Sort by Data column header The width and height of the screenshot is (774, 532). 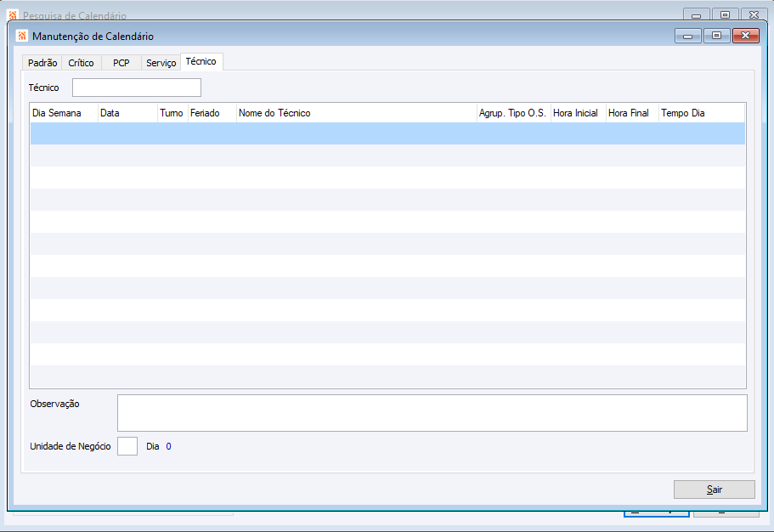pos(127,113)
